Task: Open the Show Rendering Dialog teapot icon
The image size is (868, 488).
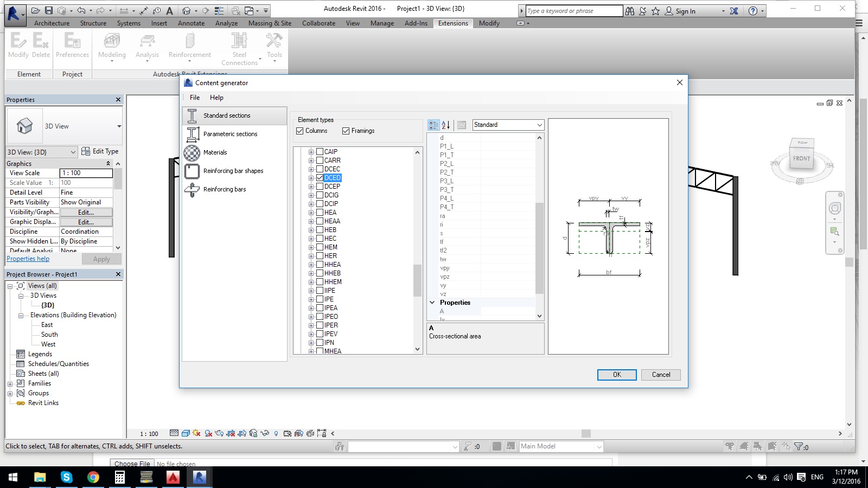Action: tap(219, 434)
